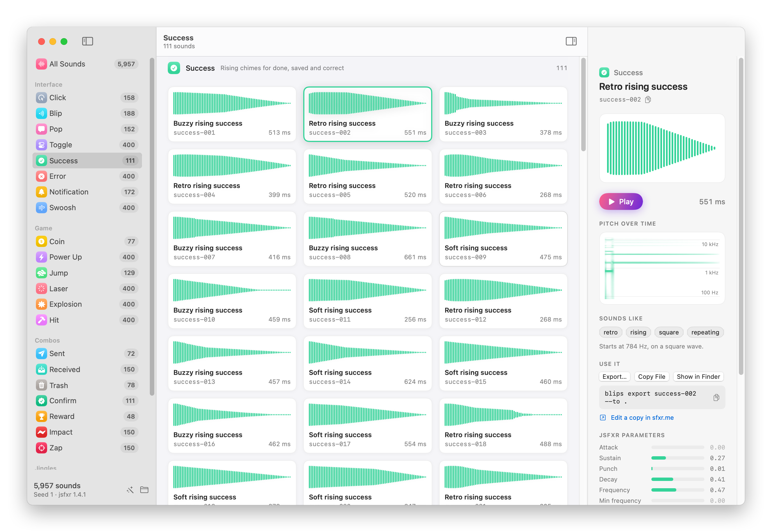Click Show in Finder button
Screen dimensions: 772x532
(x=698, y=377)
